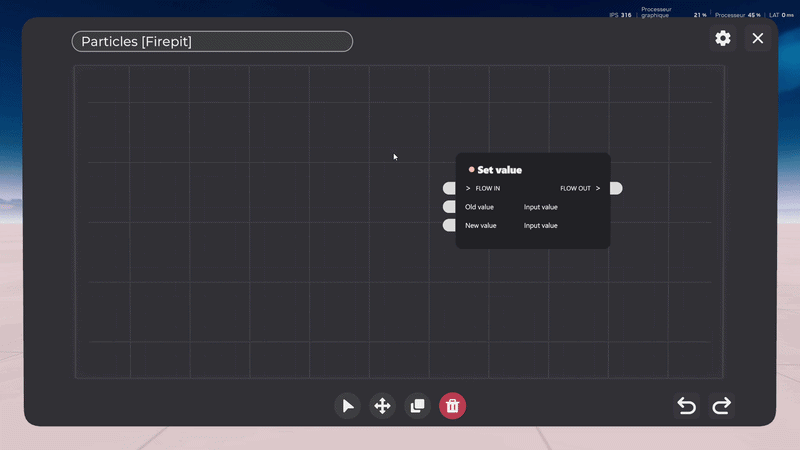Click the FLOW IN label
The height and width of the screenshot is (450, 800).
(x=487, y=188)
